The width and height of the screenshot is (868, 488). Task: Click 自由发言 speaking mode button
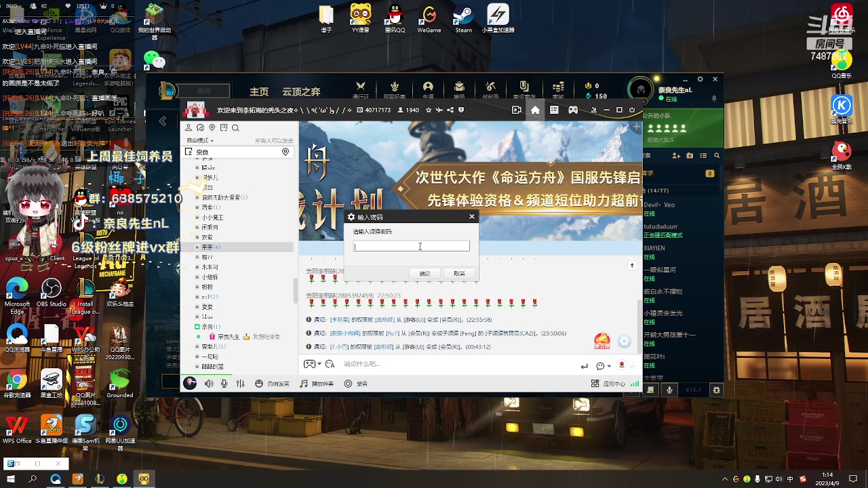click(x=273, y=384)
